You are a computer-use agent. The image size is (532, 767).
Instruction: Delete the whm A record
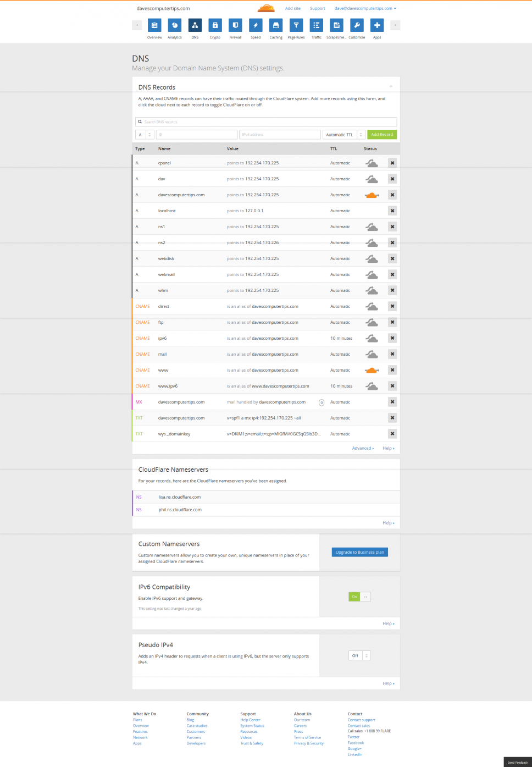(x=392, y=290)
